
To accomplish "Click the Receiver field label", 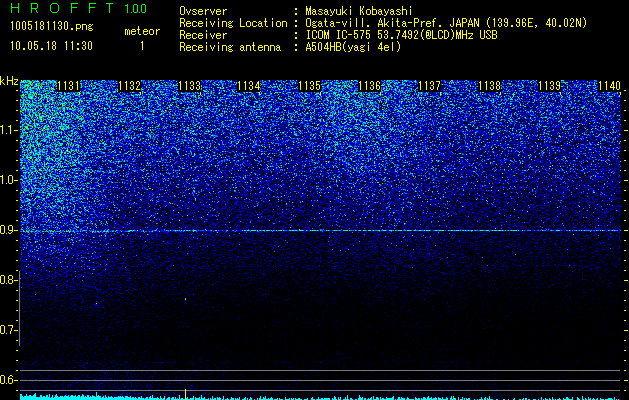I will [x=203, y=35].
